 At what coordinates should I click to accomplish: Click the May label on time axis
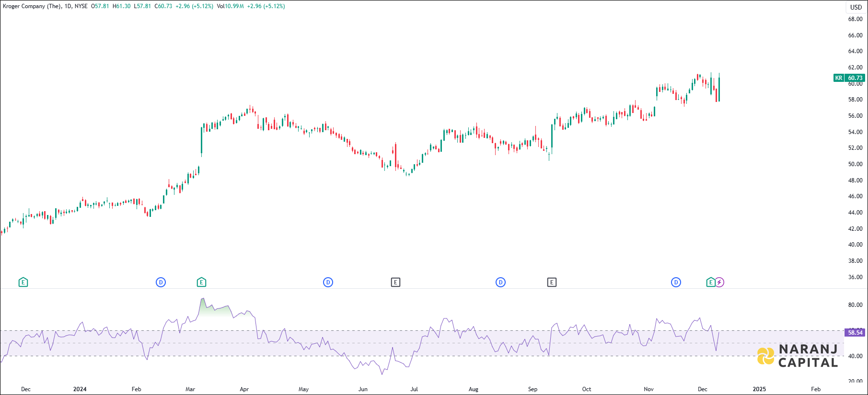pos(303,389)
